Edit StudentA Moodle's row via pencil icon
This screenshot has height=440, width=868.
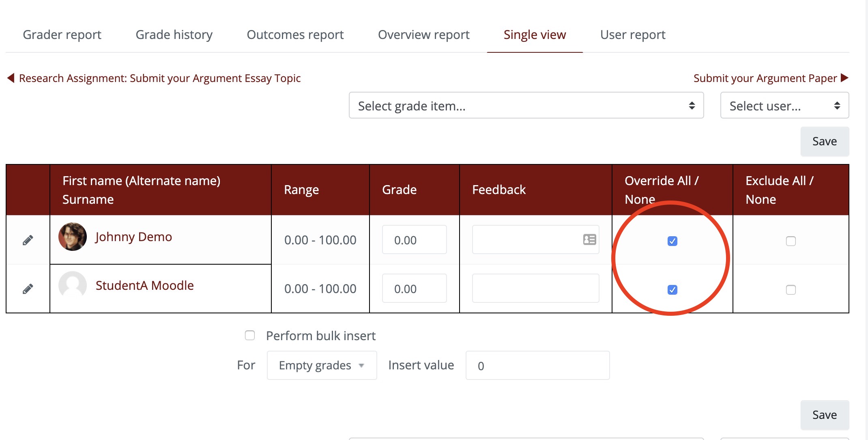[x=28, y=288]
